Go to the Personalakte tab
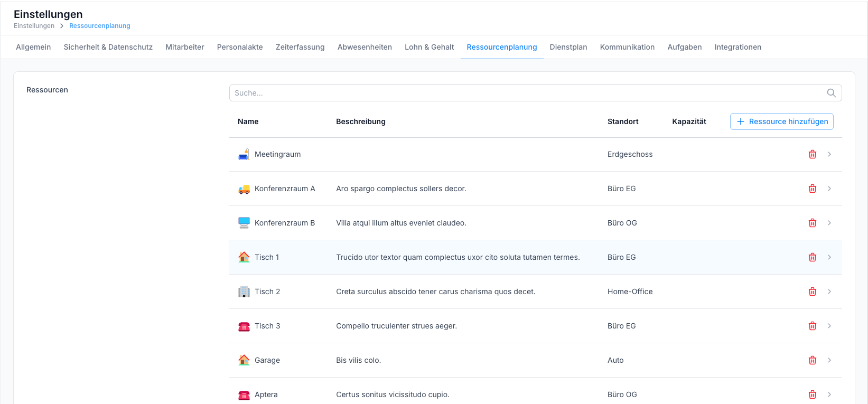The height and width of the screenshot is (404, 868). click(240, 47)
